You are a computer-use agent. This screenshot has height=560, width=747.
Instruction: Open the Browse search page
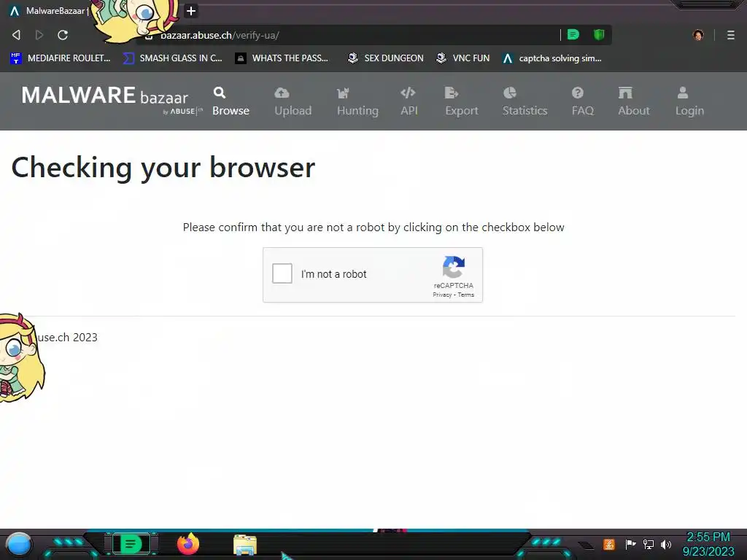click(x=231, y=101)
